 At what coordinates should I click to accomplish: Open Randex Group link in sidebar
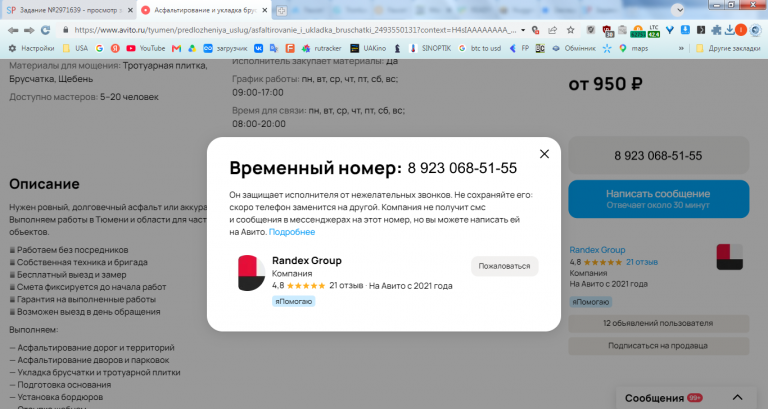[597, 250]
